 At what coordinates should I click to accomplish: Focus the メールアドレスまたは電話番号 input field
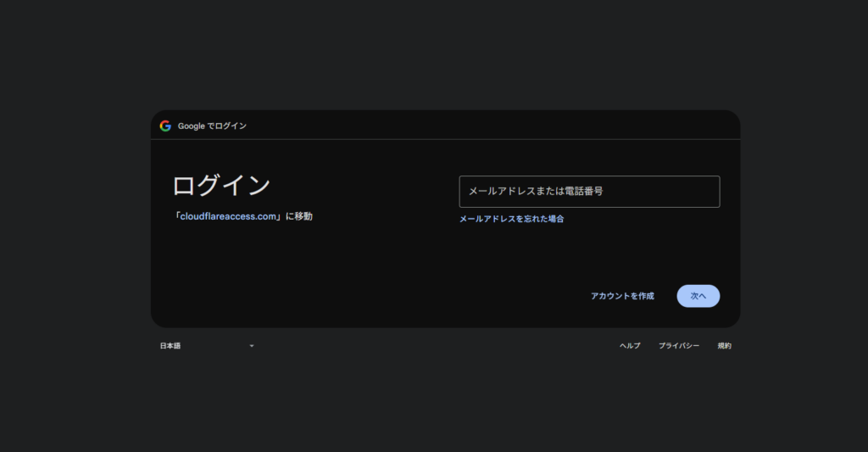[x=589, y=192]
